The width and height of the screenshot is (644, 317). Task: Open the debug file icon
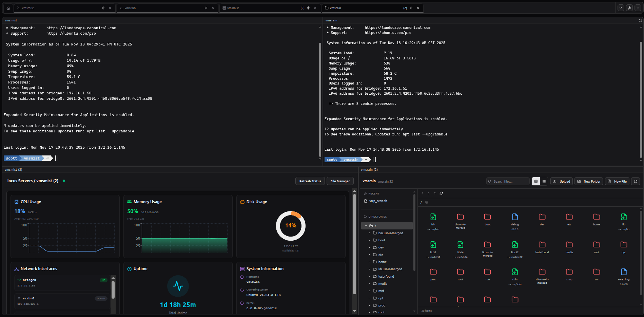[514, 217]
